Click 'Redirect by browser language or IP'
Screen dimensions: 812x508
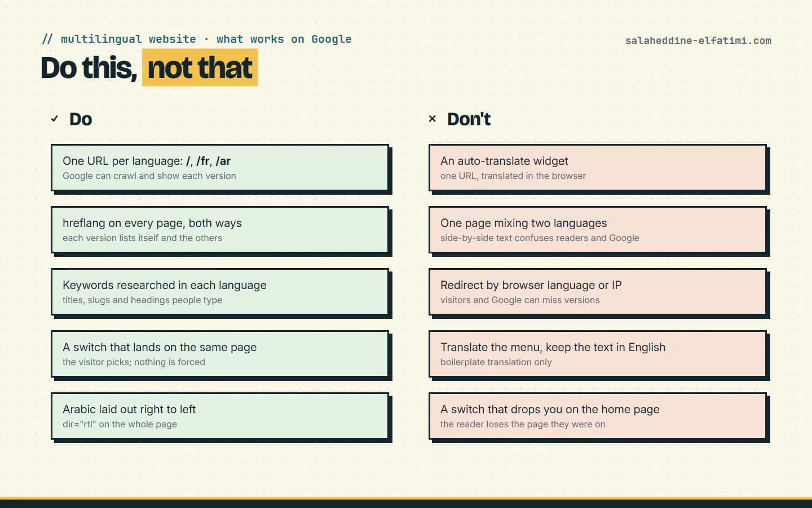coord(531,285)
